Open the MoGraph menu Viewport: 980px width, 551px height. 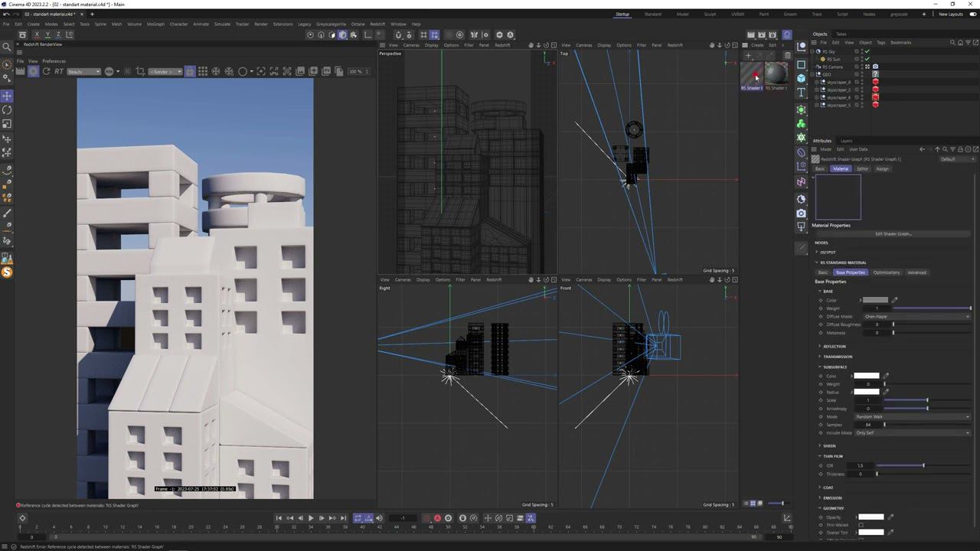tap(155, 24)
